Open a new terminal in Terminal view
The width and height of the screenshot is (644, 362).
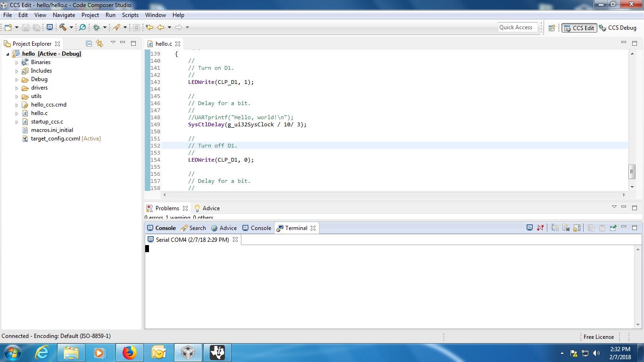[x=529, y=228]
